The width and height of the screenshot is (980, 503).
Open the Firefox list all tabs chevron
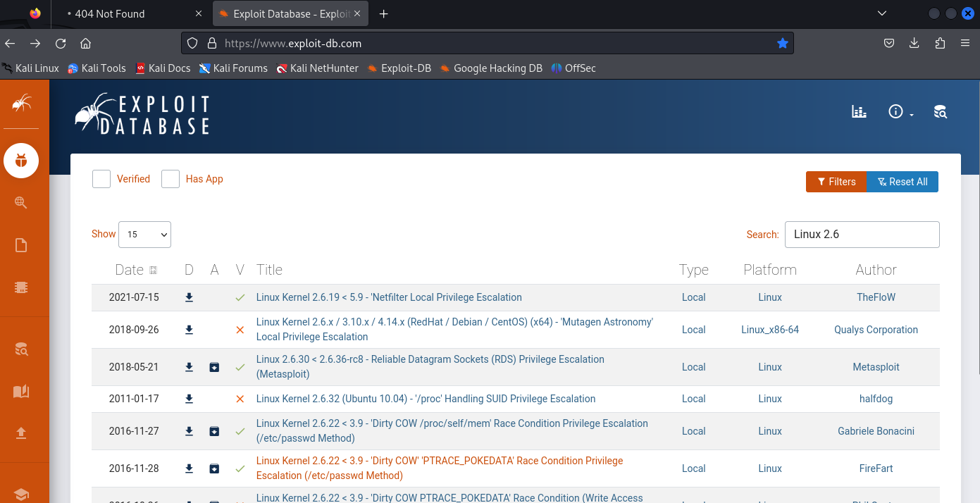coord(882,13)
